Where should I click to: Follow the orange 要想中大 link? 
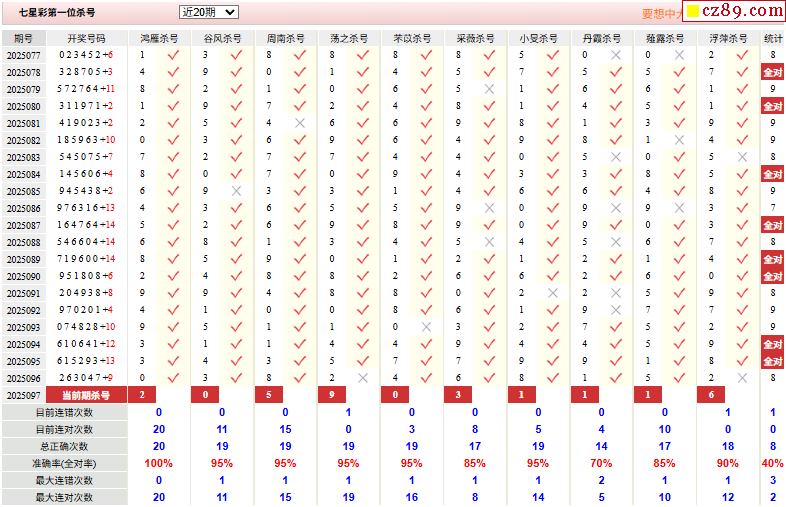[x=662, y=14]
